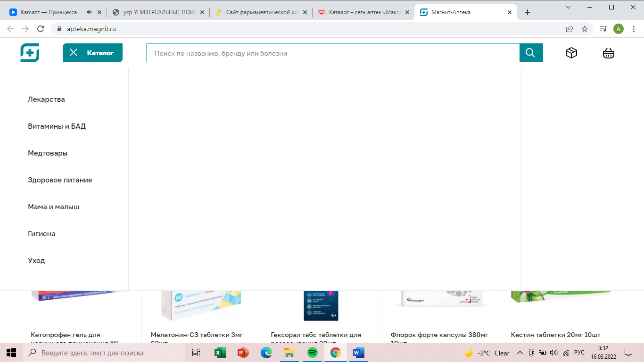The image size is (644, 362).
Task: Select the Лекарства catalog category
Action: pos(46,99)
